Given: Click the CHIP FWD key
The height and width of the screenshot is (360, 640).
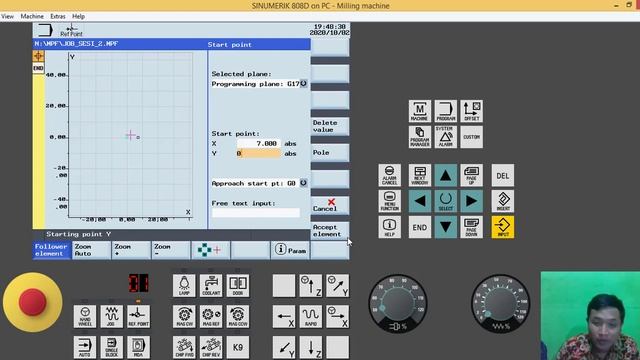Looking at the screenshot, I should [x=184, y=347].
